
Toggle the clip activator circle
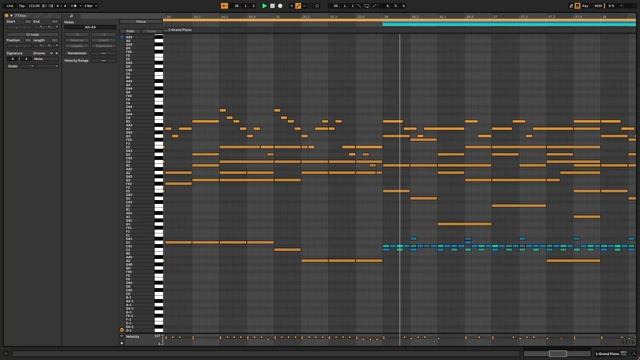pyautogui.click(x=7, y=16)
